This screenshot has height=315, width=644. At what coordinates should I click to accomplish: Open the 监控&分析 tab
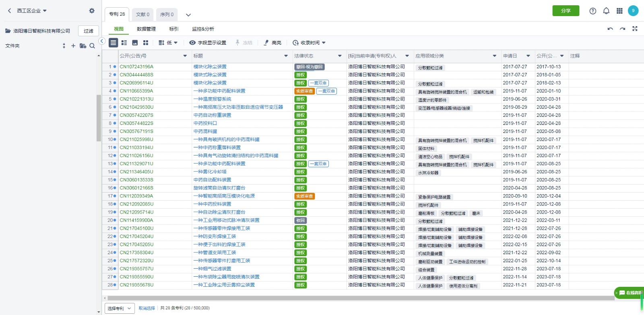(x=203, y=29)
